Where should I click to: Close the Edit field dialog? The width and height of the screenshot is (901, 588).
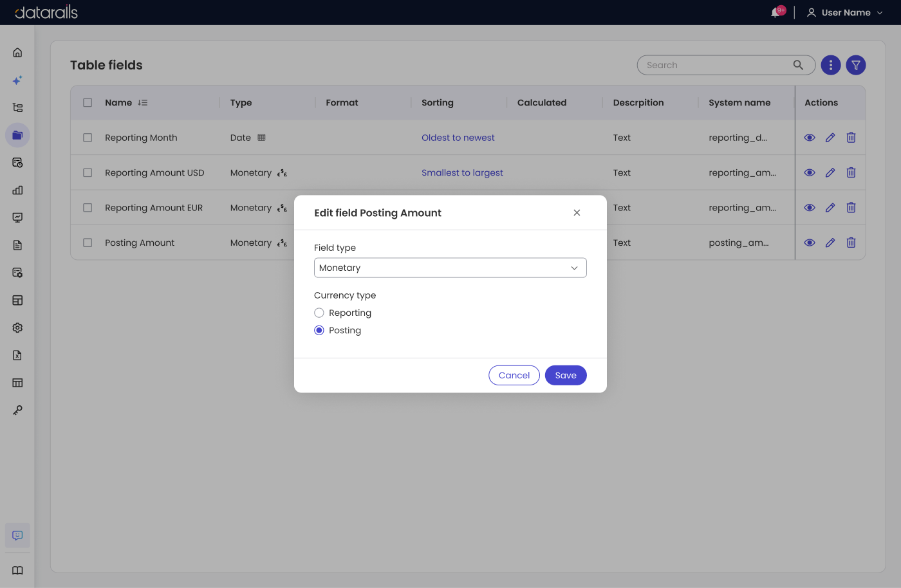tap(577, 213)
